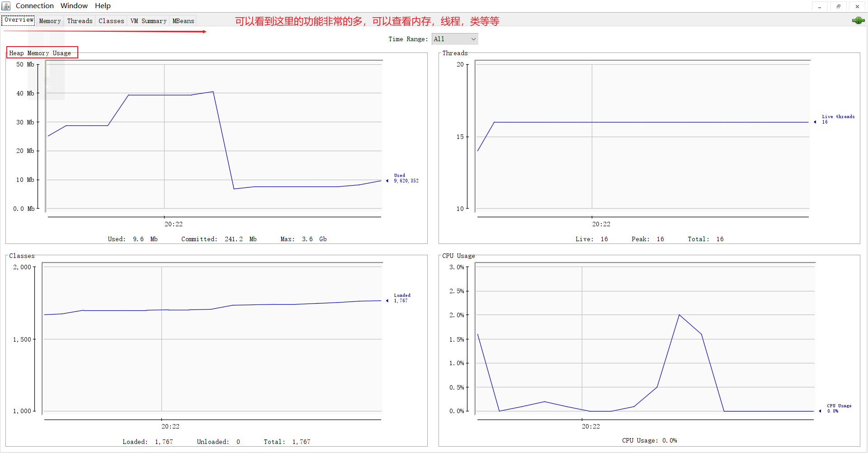
Task: Open the VM Summary tab
Action: [x=148, y=21]
